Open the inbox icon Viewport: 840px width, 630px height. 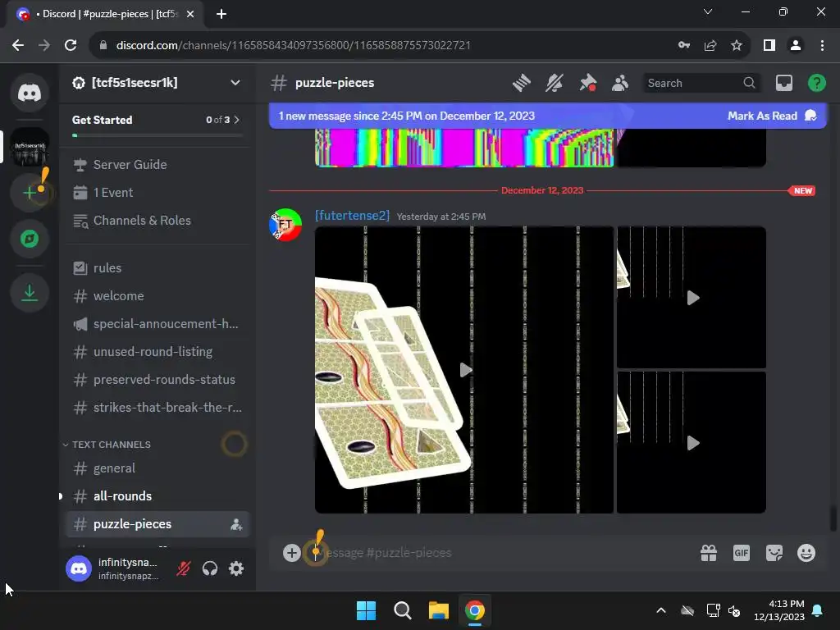tap(783, 83)
